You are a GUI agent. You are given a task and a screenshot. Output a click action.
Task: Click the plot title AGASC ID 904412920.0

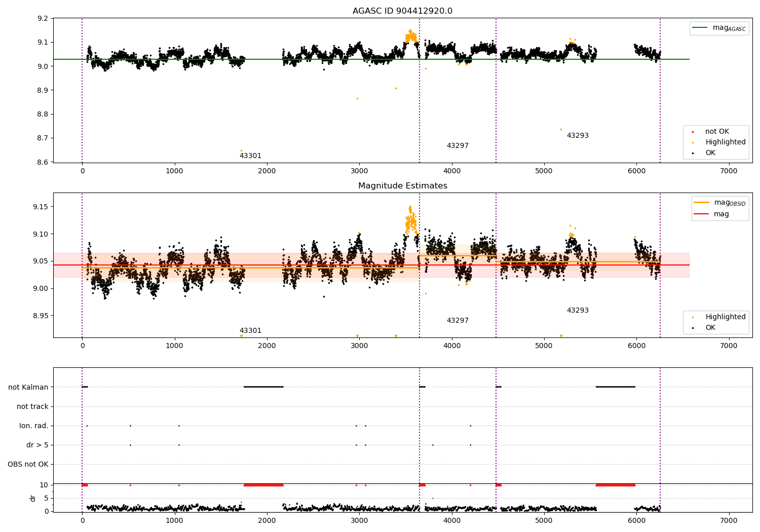click(x=402, y=11)
